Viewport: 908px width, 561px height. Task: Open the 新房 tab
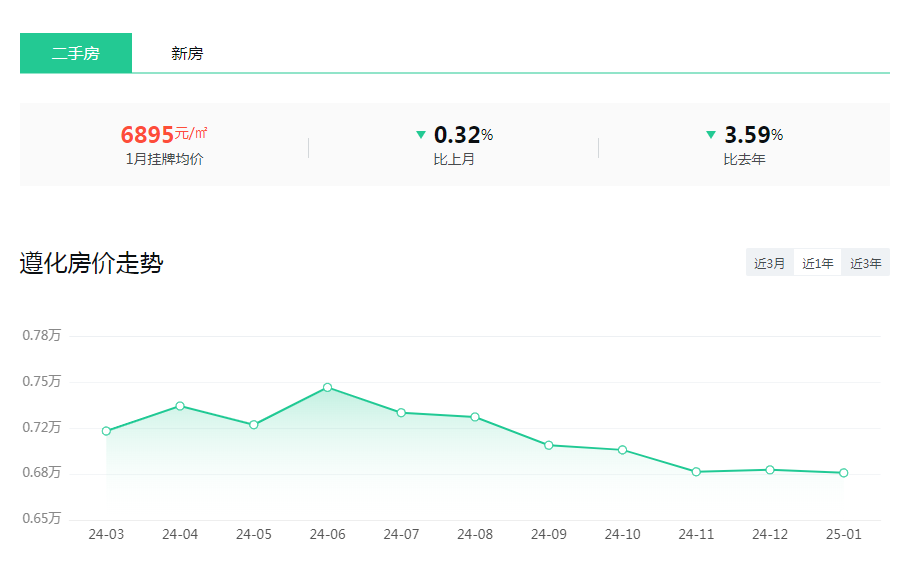point(187,54)
